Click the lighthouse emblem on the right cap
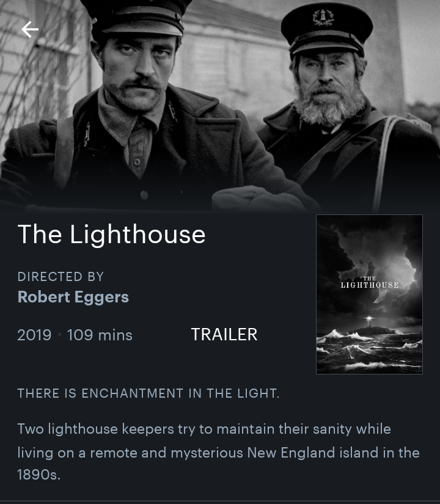440x504 pixels. (x=323, y=18)
